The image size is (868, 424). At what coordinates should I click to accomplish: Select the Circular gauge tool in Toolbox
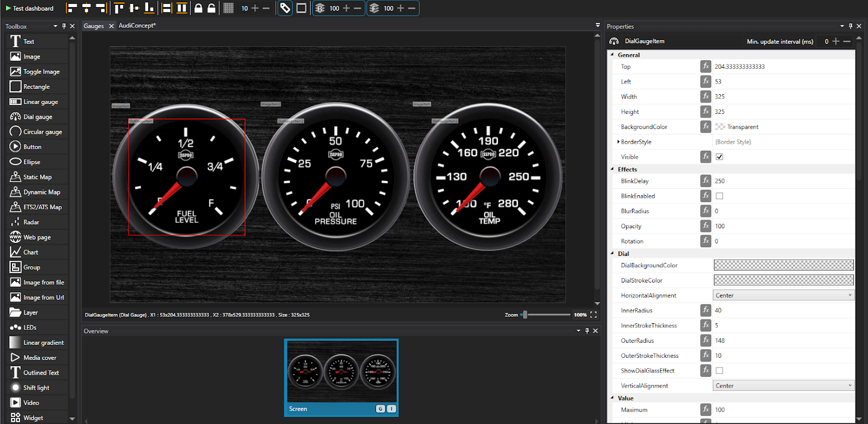38,132
